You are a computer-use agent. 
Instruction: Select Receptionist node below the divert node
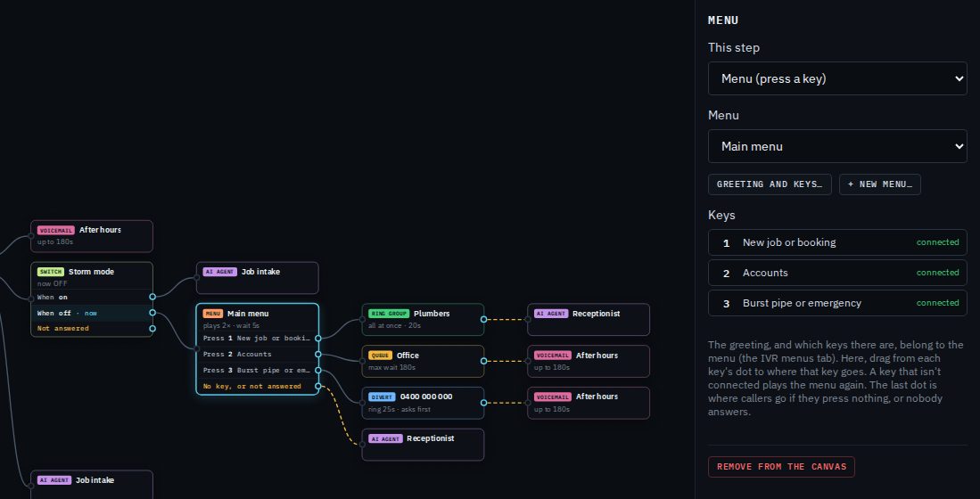coord(423,445)
